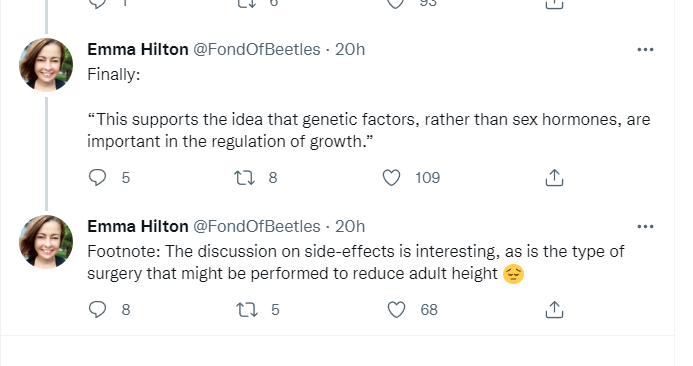Reply to the 'Finally:' tweet
Viewport: 693px width, 366px height.
pyautogui.click(x=97, y=178)
